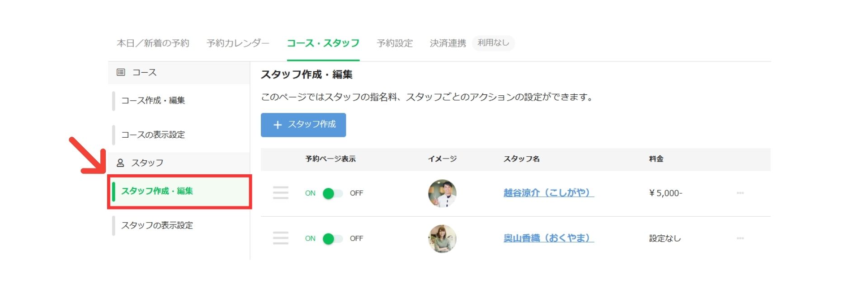Open staff link 越谷涼介（こしがや）
The height and width of the screenshot is (289, 868).
pyautogui.click(x=549, y=193)
